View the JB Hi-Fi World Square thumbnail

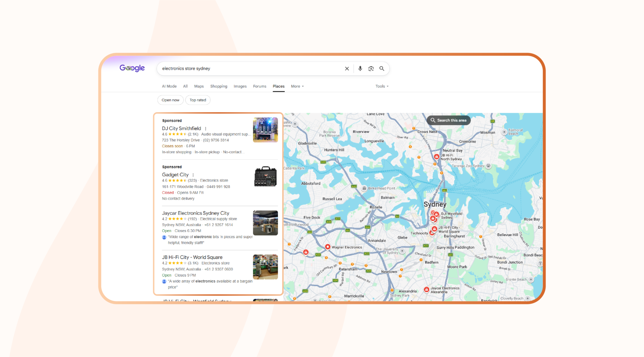click(265, 267)
